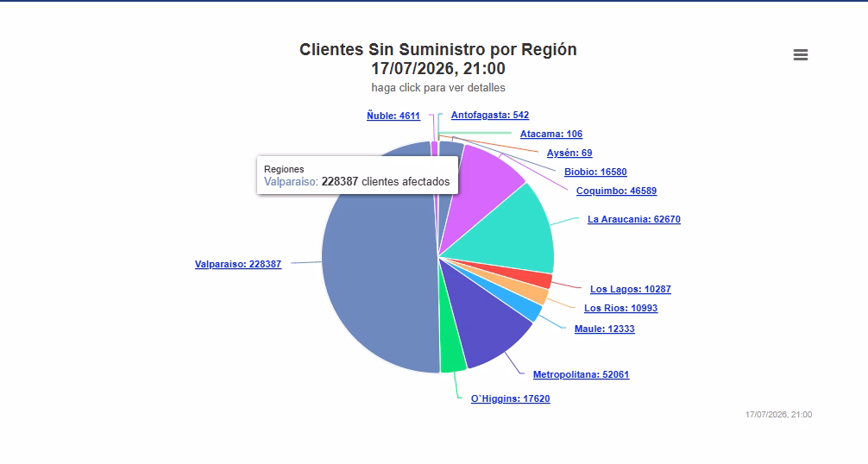
Task: Open the Maule: 12333 label
Action: [605, 329]
